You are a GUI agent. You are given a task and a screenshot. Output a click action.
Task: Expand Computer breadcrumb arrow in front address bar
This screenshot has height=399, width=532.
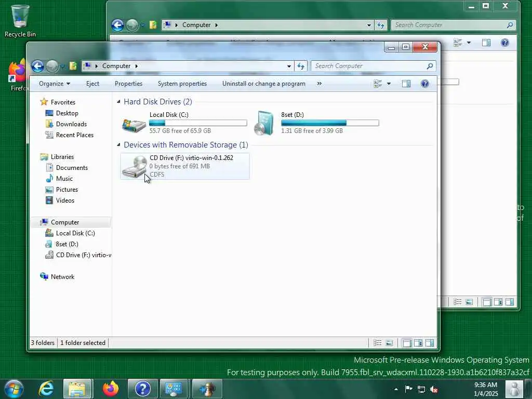point(137,66)
